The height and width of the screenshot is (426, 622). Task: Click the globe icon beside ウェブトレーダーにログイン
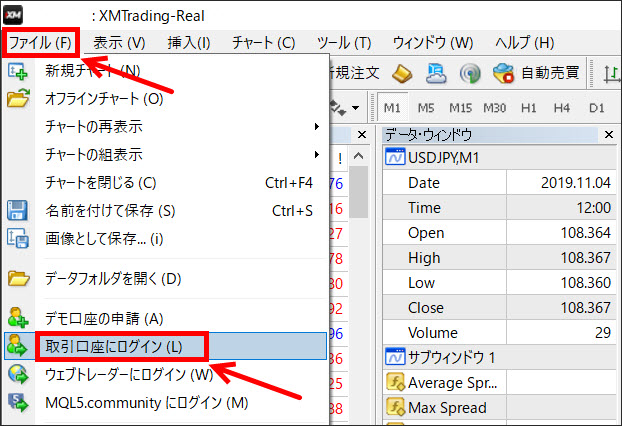tap(18, 374)
